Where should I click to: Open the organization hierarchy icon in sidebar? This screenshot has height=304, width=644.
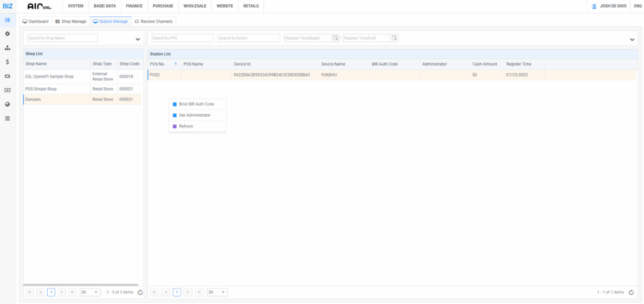7,48
